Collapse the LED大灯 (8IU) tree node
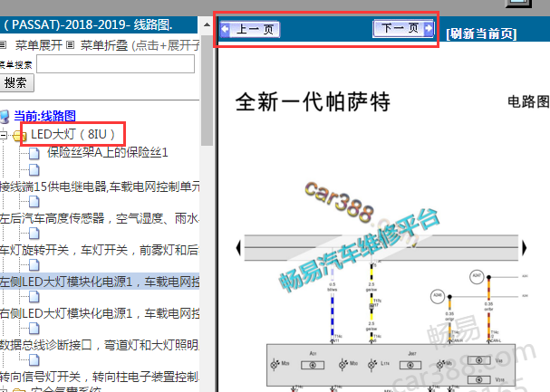The image size is (550, 392). 3,135
